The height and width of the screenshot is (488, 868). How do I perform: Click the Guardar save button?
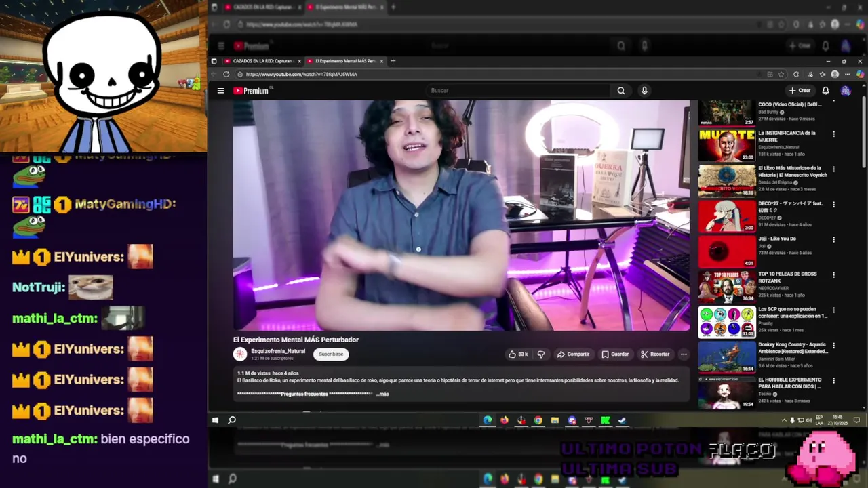615,354
